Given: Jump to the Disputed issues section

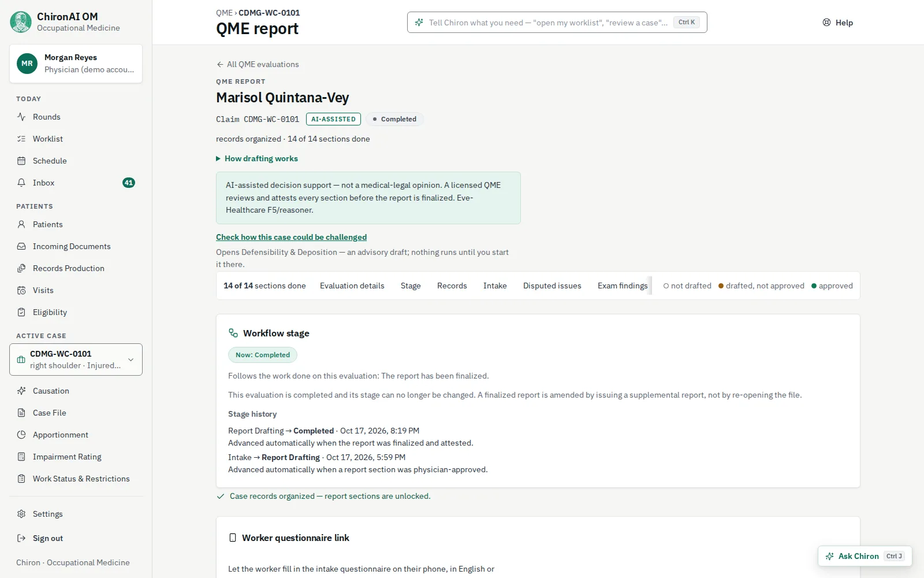Looking at the screenshot, I should pos(552,286).
